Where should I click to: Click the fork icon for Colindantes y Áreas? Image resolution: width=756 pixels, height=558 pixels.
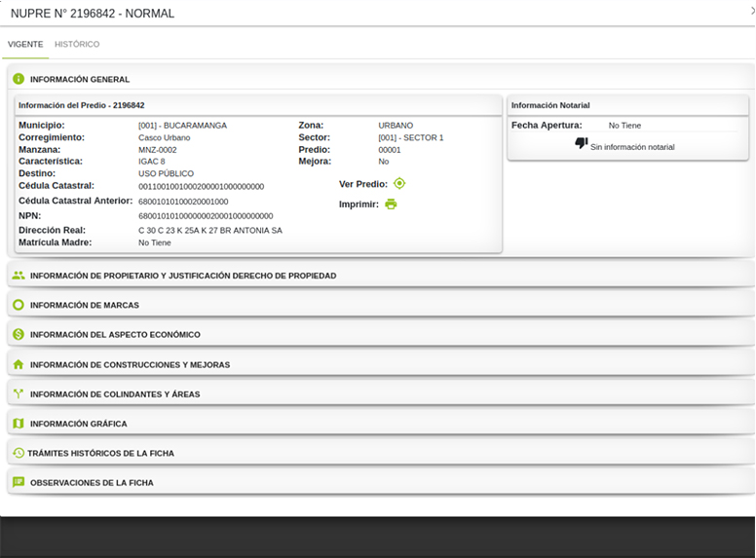coord(19,393)
